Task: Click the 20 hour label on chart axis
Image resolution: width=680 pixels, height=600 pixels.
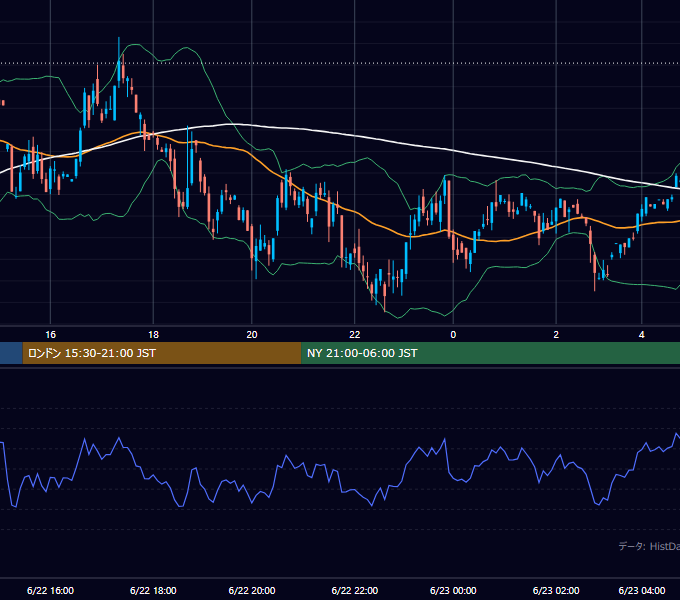Action: [x=252, y=335]
